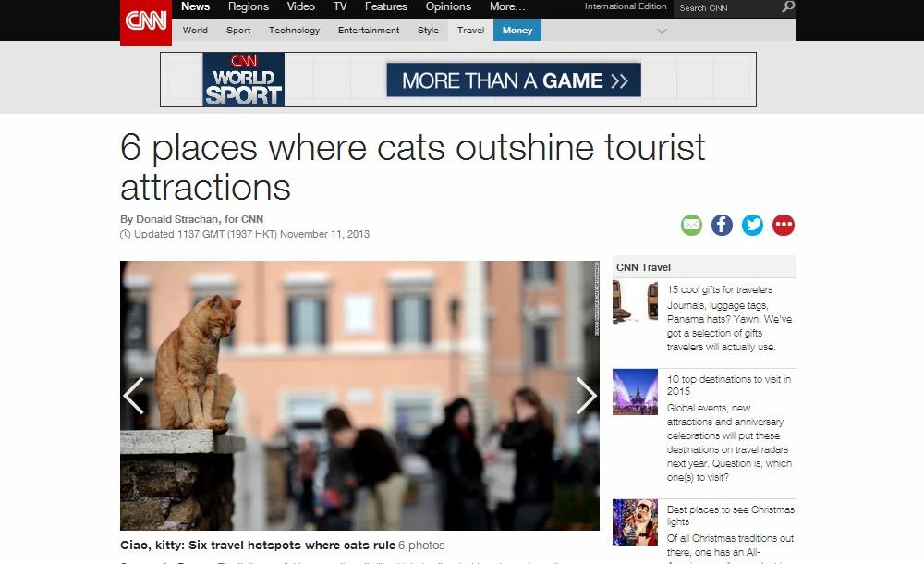
Task: Click the Christmas lights article thumbnail
Action: pyautogui.click(x=635, y=522)
